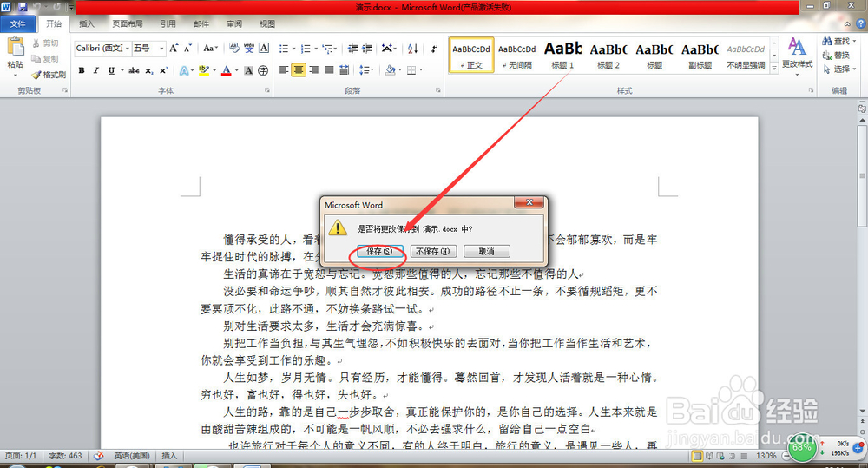Click the Enclosed Character (circled 字) icon

click(263, 70)
